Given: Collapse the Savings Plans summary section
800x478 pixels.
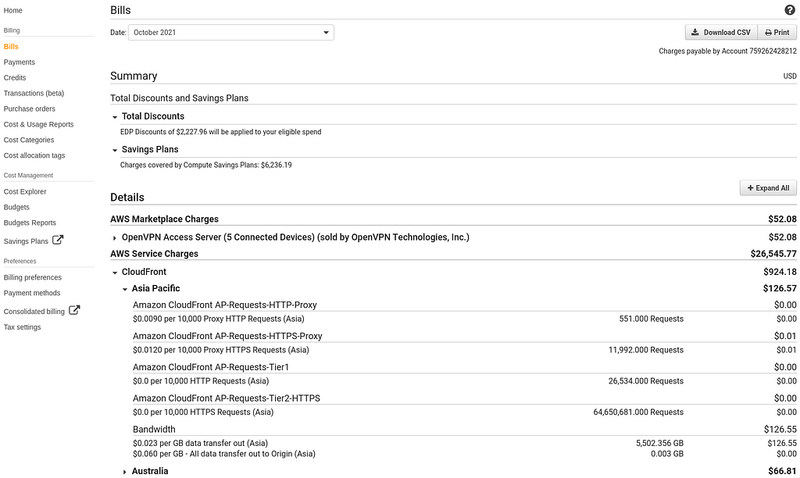Looking at the screenshot, I should tap(115, 150).
